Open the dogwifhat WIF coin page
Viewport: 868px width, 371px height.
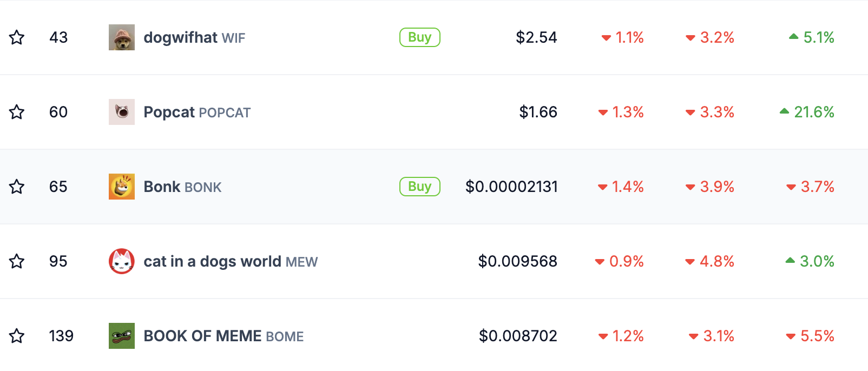[194, 37]
